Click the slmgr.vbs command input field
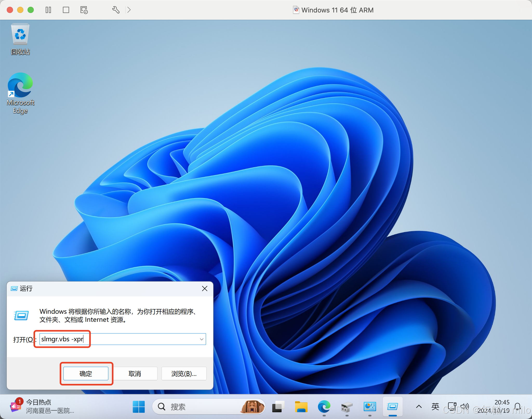532x419 pixels. [x=119, y=339]
